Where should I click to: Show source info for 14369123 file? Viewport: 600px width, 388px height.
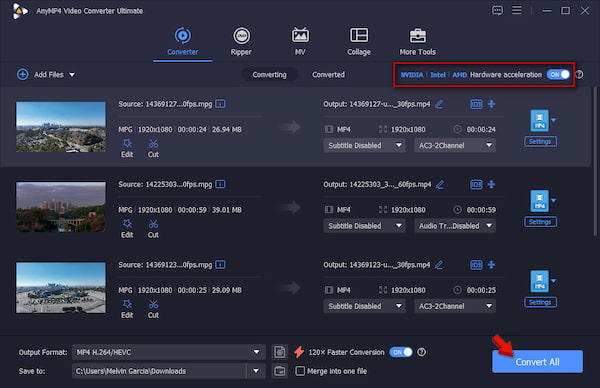pos(220,264)
